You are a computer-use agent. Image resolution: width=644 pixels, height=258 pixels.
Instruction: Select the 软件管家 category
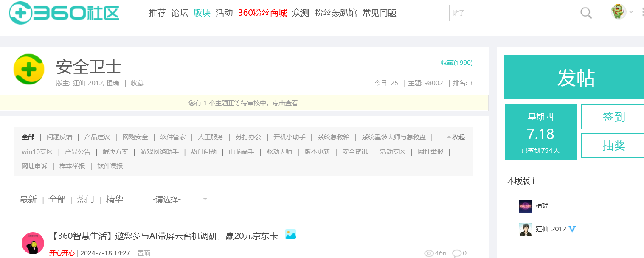[173, 137]
